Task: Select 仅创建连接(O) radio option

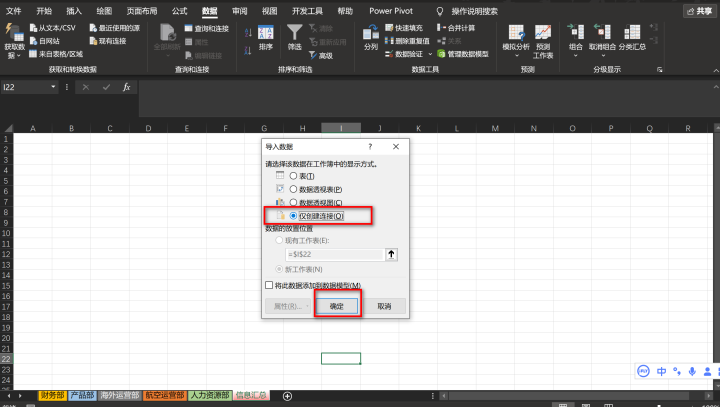Action: (293, 216)
